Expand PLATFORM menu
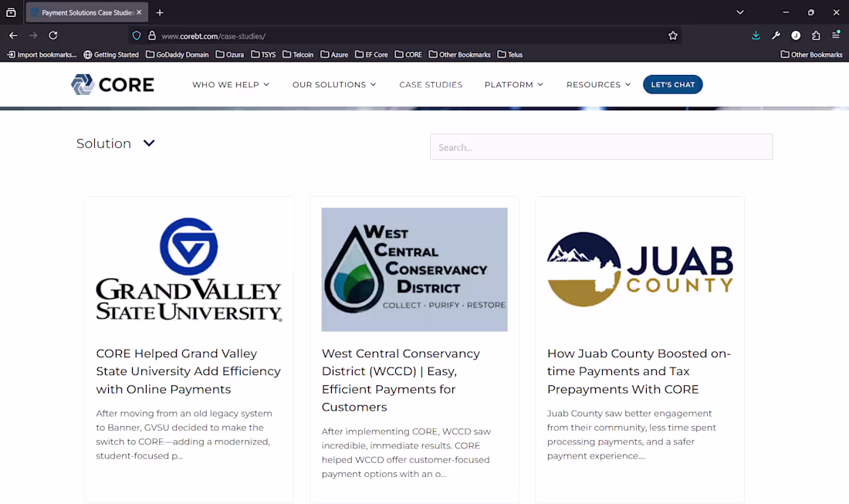This screenshot has width=849, height=504. (x=514, y=84)
